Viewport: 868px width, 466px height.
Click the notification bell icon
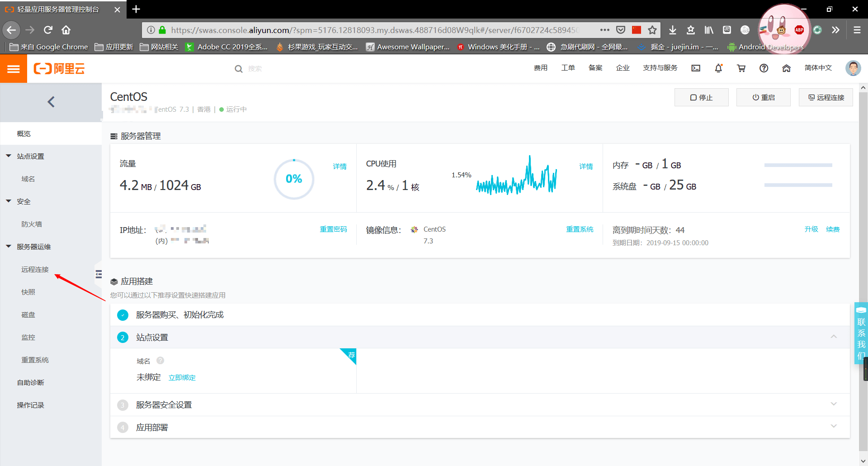click(718, 68)
